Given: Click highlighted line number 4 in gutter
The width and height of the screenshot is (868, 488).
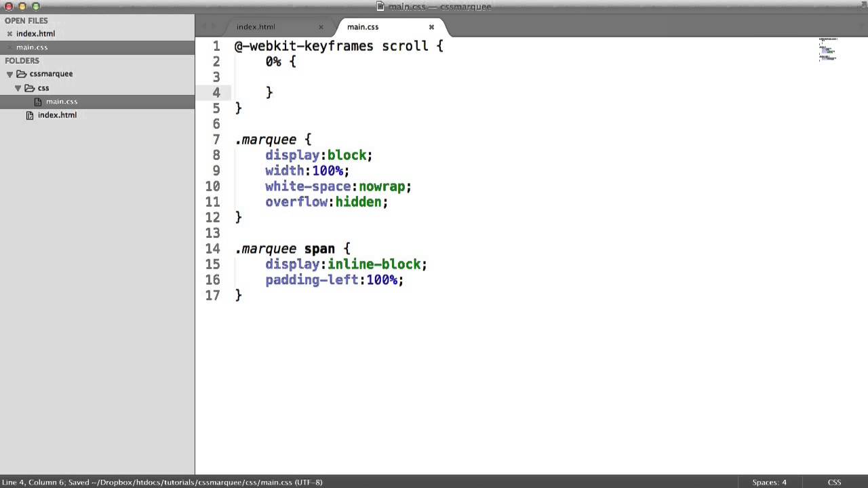Looking at the screenshot, I should (x=216, y=93).
